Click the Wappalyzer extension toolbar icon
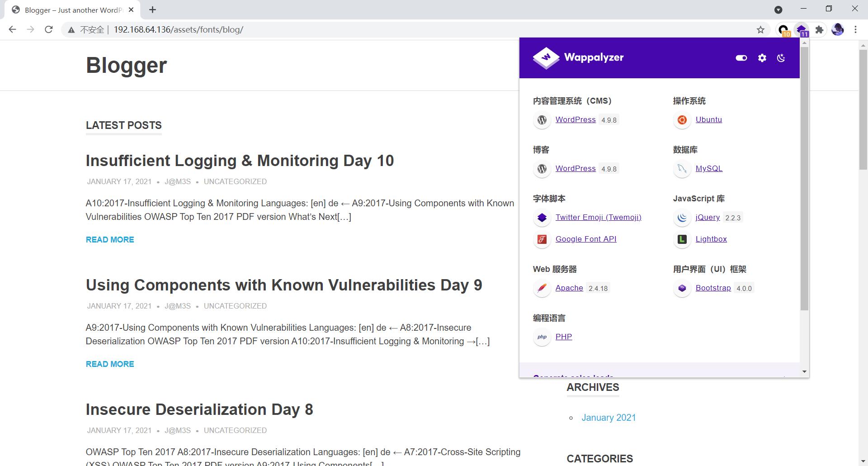The height and width of the screenshot is (466, 868). (x=802, y=30)
